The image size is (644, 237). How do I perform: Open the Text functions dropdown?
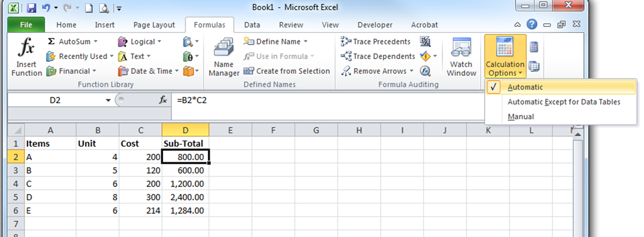click(x=149, y=56)
